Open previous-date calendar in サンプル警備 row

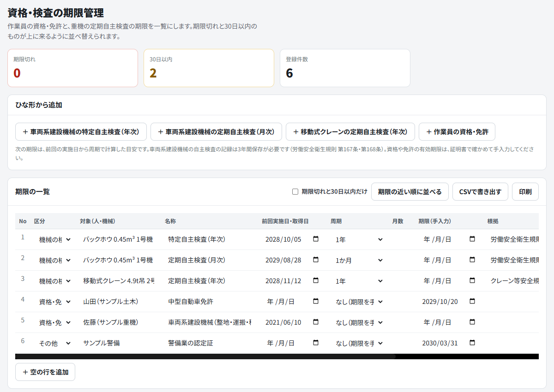tap(316, 343)
